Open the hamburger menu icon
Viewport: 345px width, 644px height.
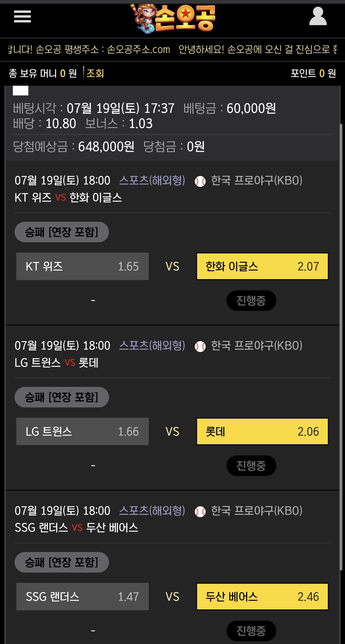coord(22,16)
